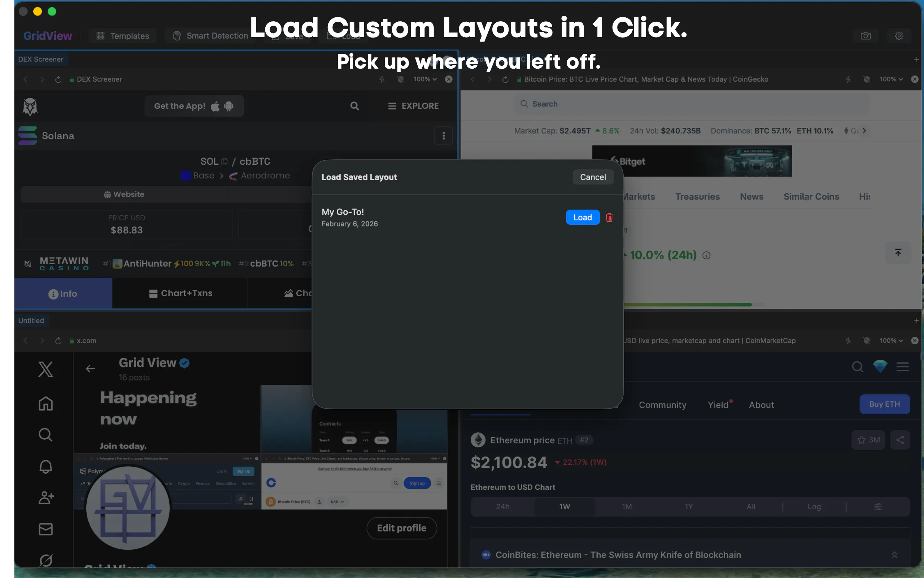Cancel the Load Saved Layout dialog
The image size is (924, 578).
[593, 177]
